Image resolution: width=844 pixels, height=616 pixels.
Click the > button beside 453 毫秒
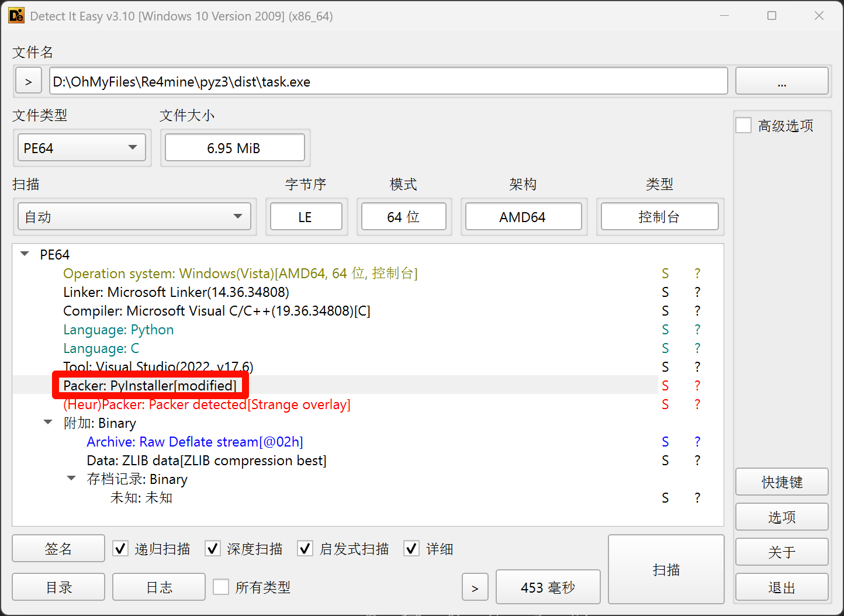tap(475, 587)
